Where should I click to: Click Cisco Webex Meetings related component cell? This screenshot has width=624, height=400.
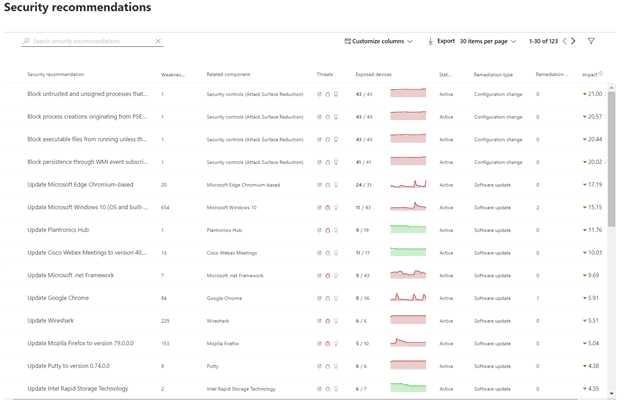pyautogui.click(x=232, y=253)
